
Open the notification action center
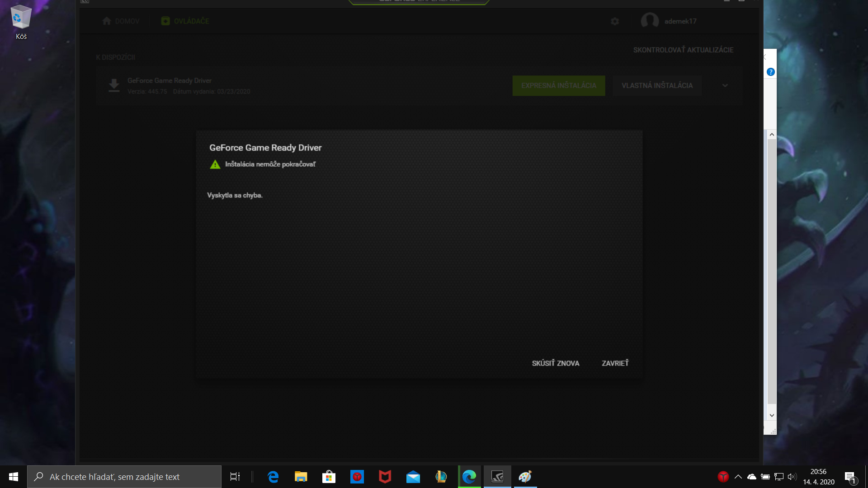pyautogui.click(x=850, y=477)
